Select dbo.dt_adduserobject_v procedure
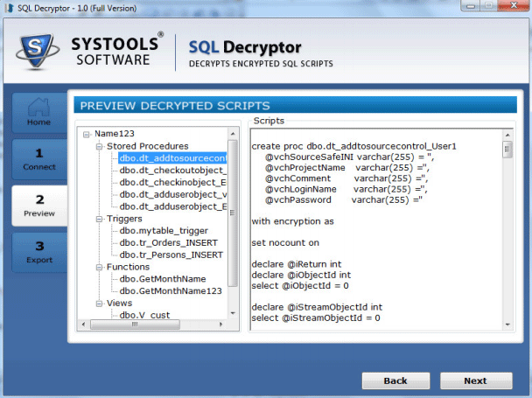The image size is (532, 398). pos(172,194)
